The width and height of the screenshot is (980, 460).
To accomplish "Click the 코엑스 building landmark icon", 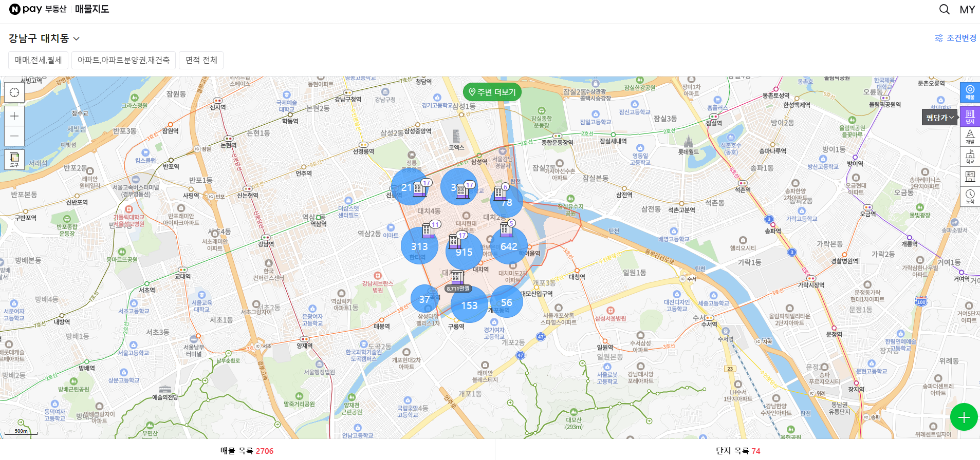I will [x=456, y=136].
